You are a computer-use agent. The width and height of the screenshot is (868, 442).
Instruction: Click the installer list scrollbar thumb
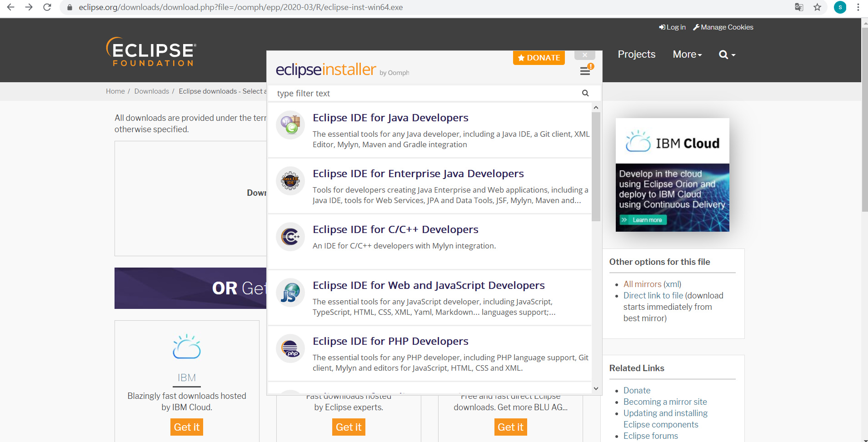click(x=596, y=167)
